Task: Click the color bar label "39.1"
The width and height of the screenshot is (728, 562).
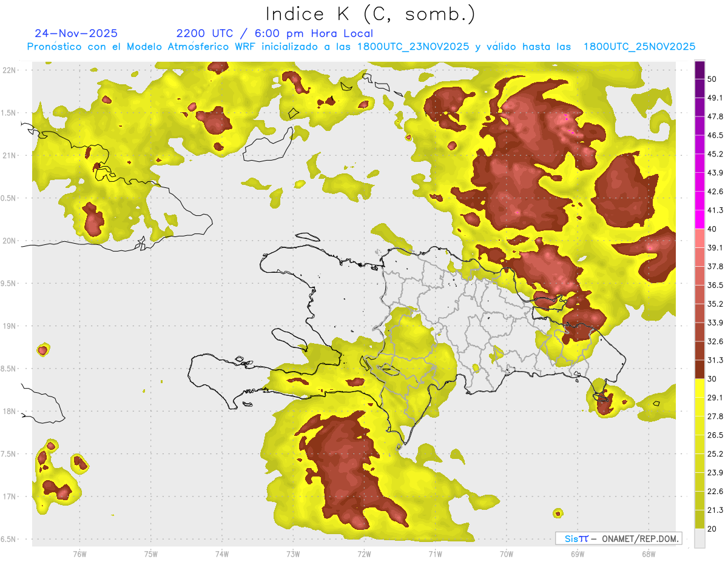Action: [x=715, y=247]
